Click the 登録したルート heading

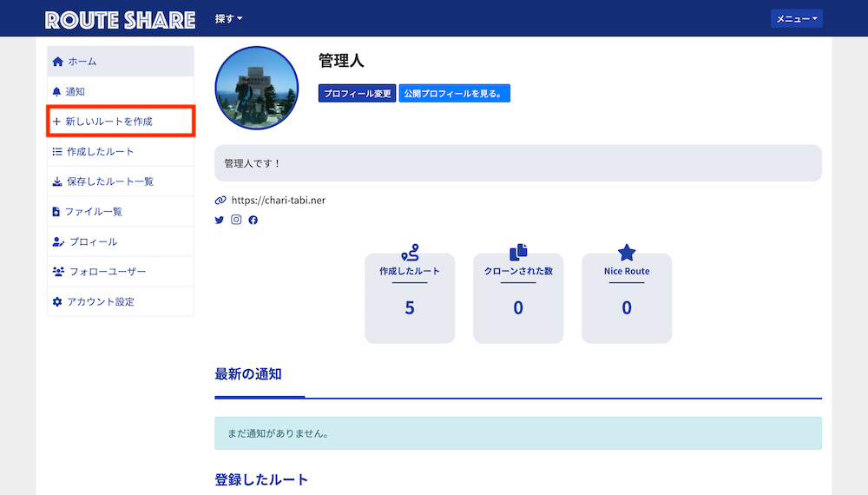[261, 479]
